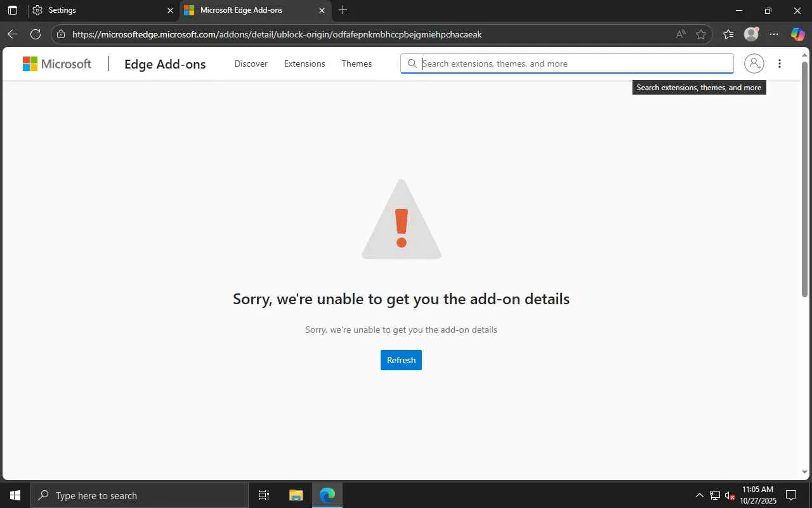Select the Microsoft Edge Add-ons tab

click(256, 10)
